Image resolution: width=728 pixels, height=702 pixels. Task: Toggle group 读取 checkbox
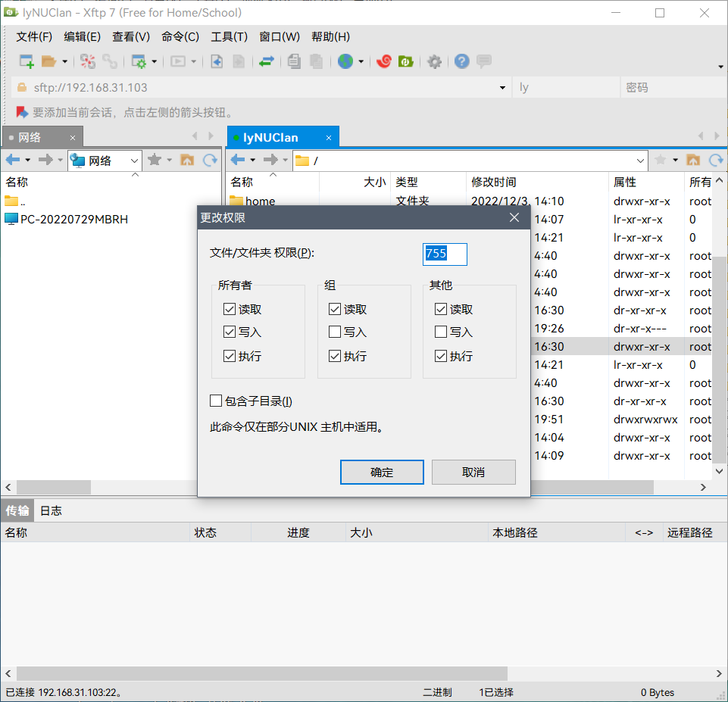[x=335, y=309]
